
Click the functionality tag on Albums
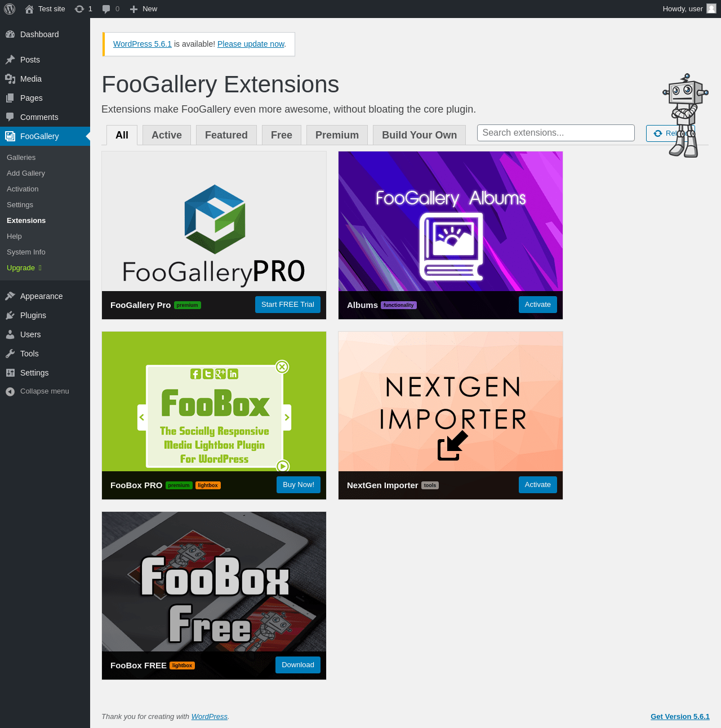click(x=399, y=305)
